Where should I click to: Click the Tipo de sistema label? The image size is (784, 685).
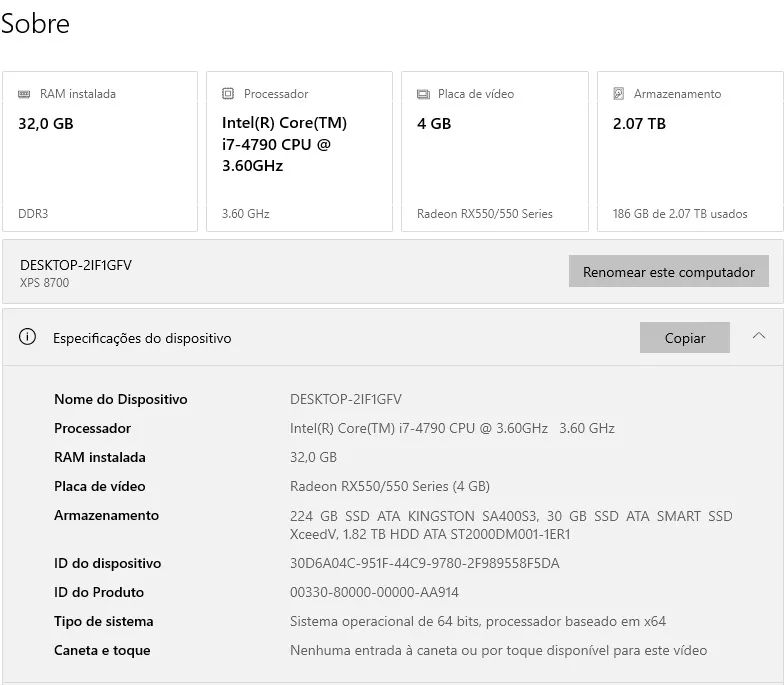point(104,621)
